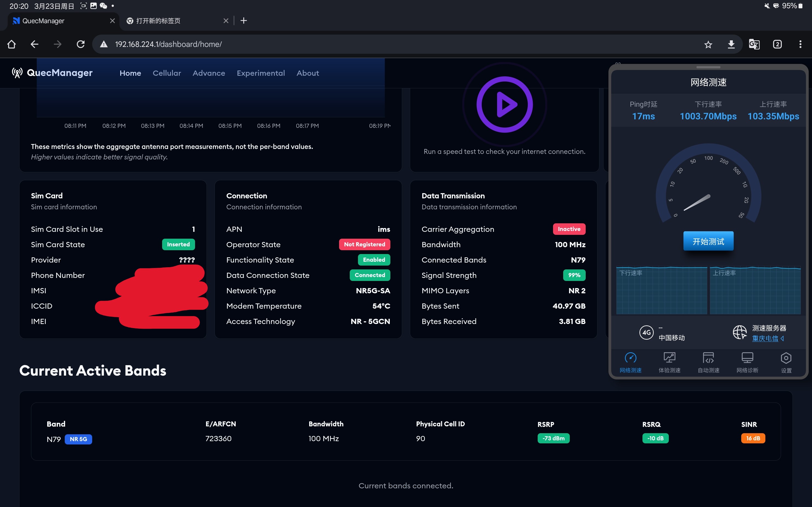This screenshot has height=507, width=812.
Task: Click the Connected data state badge
Action: (370, 275)
